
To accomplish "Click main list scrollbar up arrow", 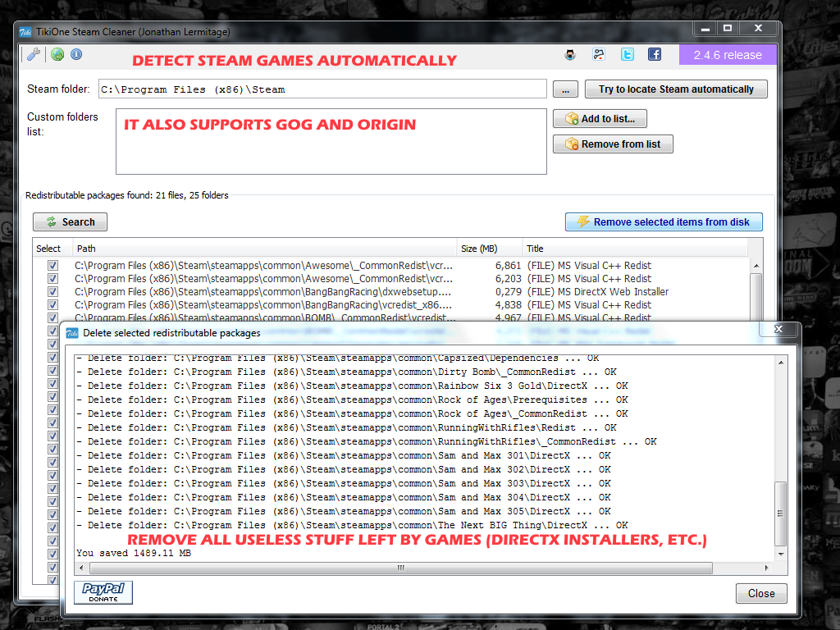I will pyautogui.click(x=756, y=265).
